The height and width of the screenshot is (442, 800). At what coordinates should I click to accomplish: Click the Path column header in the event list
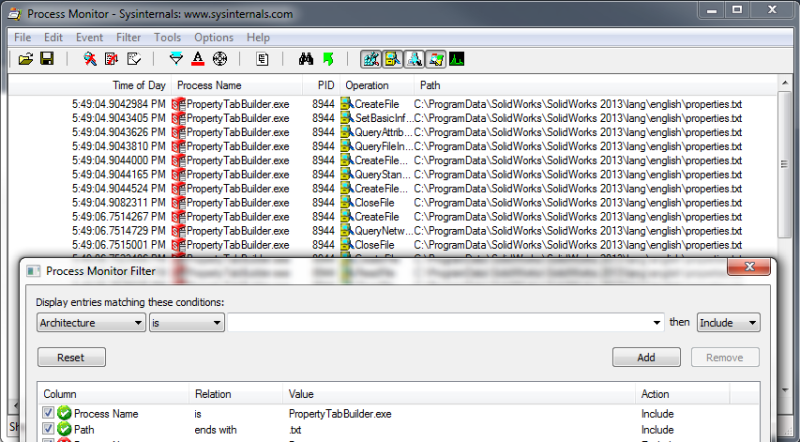(x=596, y=85)
